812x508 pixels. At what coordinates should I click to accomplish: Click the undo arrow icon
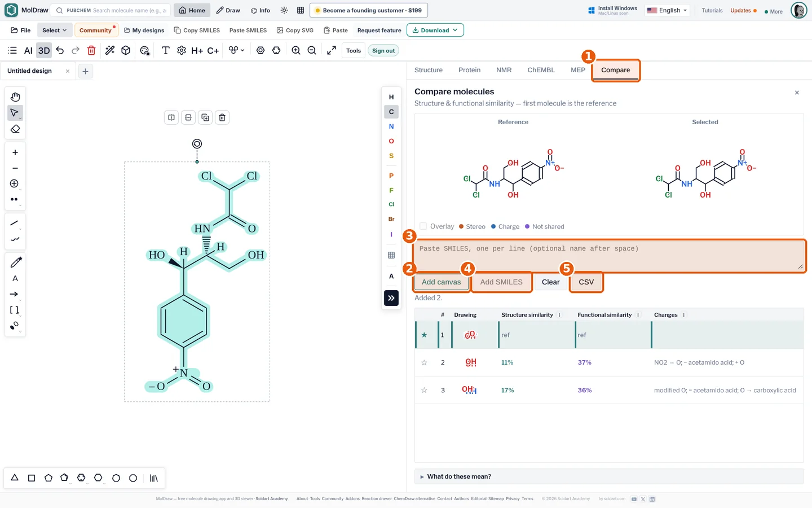tap(60, 50)
